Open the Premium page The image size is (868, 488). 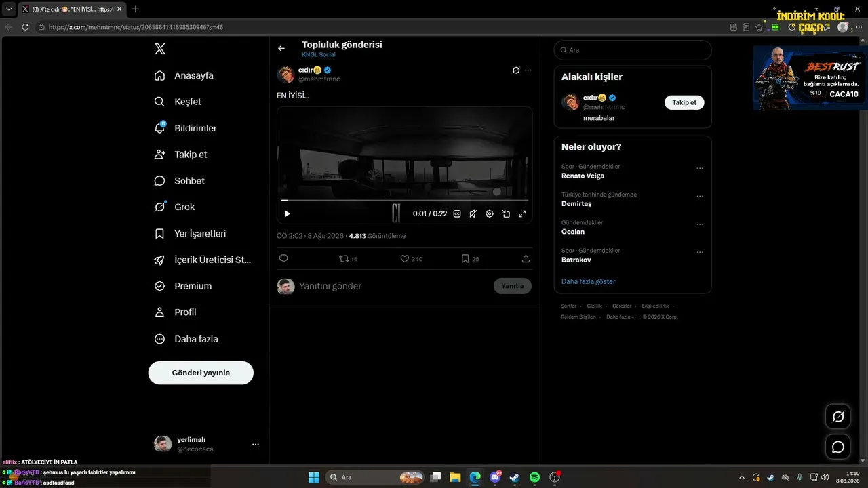182,286
